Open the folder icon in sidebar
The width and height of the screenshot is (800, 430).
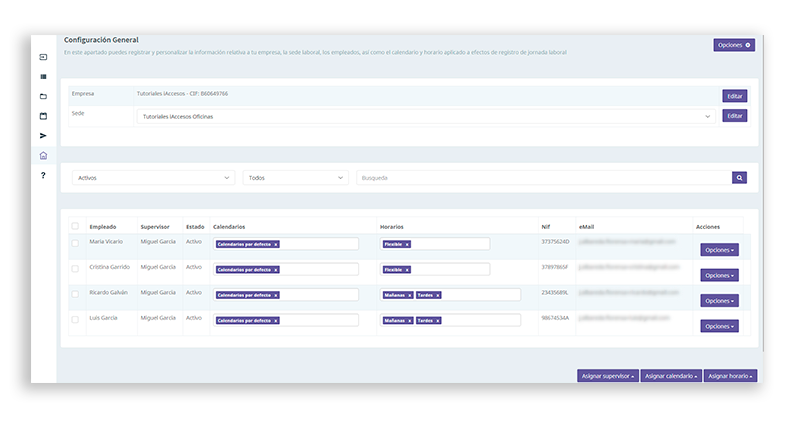(x=43, y=96)
